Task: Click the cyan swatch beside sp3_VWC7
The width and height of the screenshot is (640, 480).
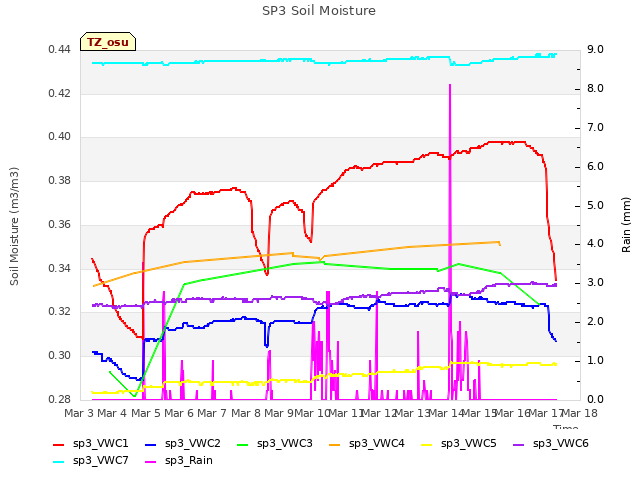Action: (59, 462)
